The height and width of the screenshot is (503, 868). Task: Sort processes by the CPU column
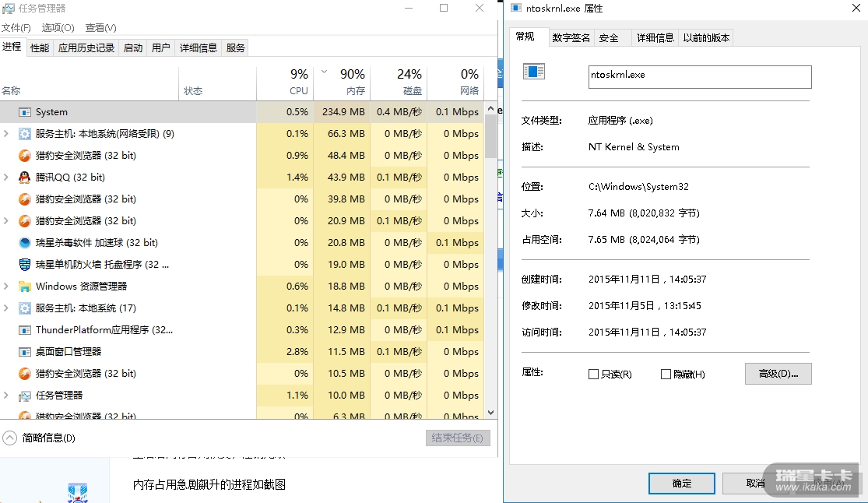coord(286,83)
